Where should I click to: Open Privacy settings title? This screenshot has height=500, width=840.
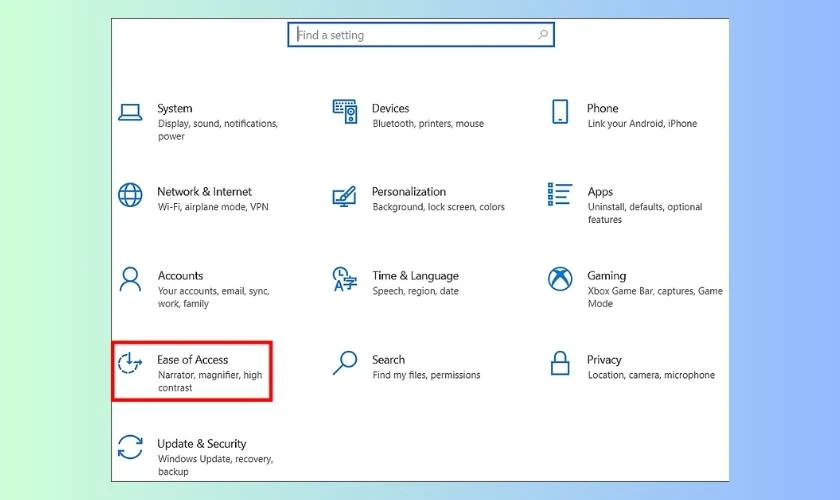click(604, 360)
